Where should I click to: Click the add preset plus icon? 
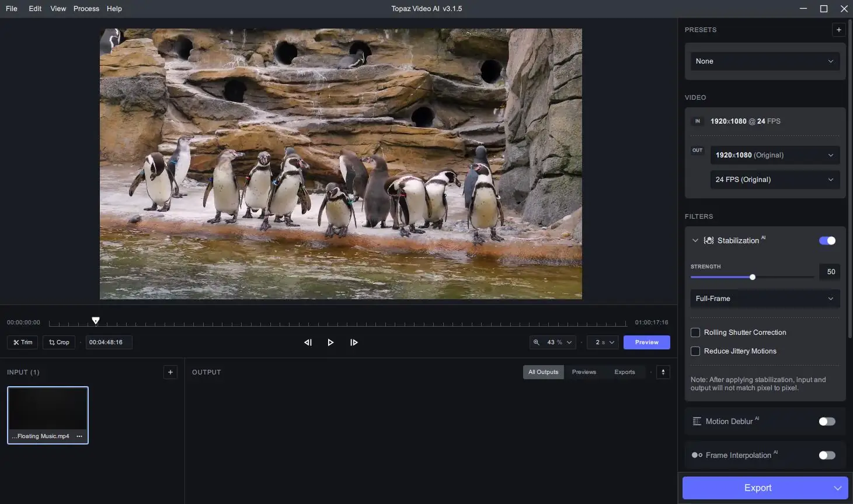tap(838, 30)
